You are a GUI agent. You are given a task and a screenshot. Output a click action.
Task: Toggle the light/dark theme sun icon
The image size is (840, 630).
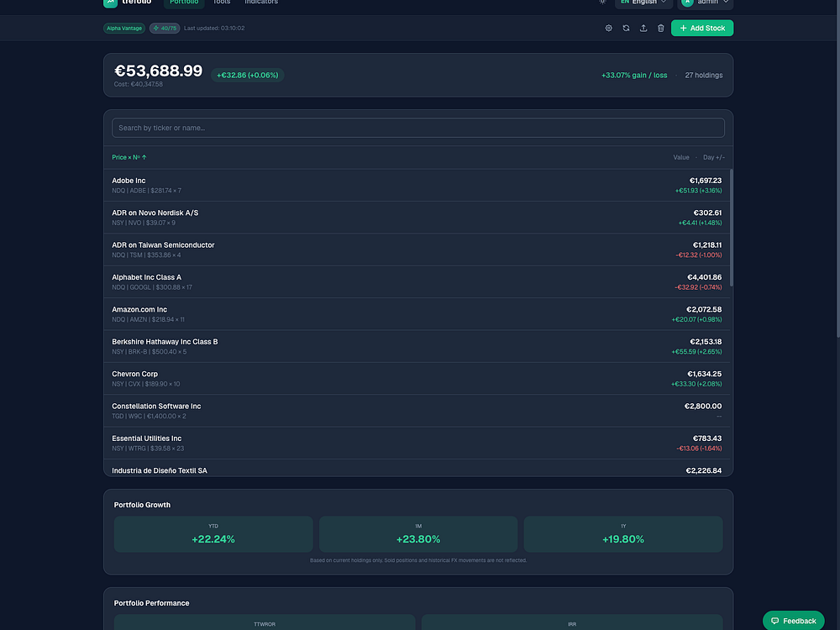[602, 3]
